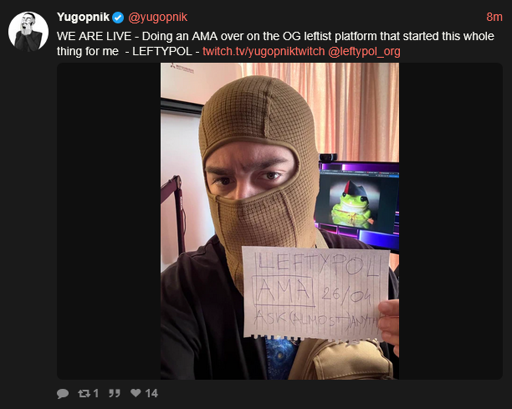
Task: Follow the twitch.tv/yugopniktwitch link
Action: point(263,51)
